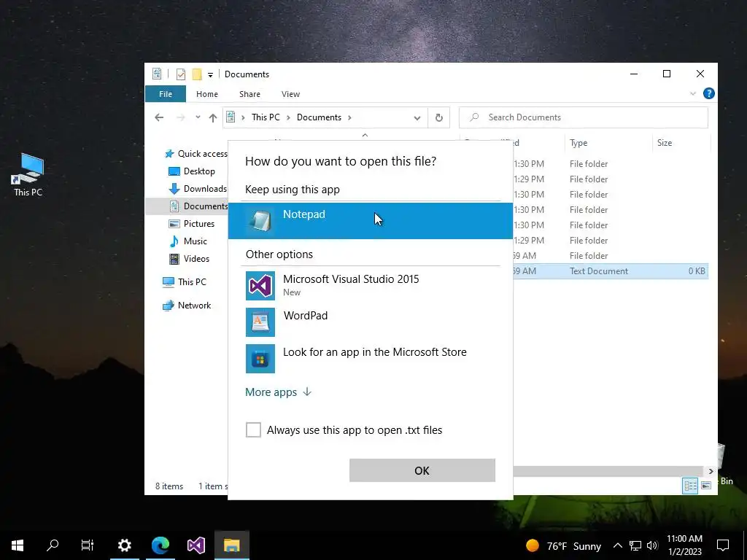Open taskbar Search

[53, 545]
